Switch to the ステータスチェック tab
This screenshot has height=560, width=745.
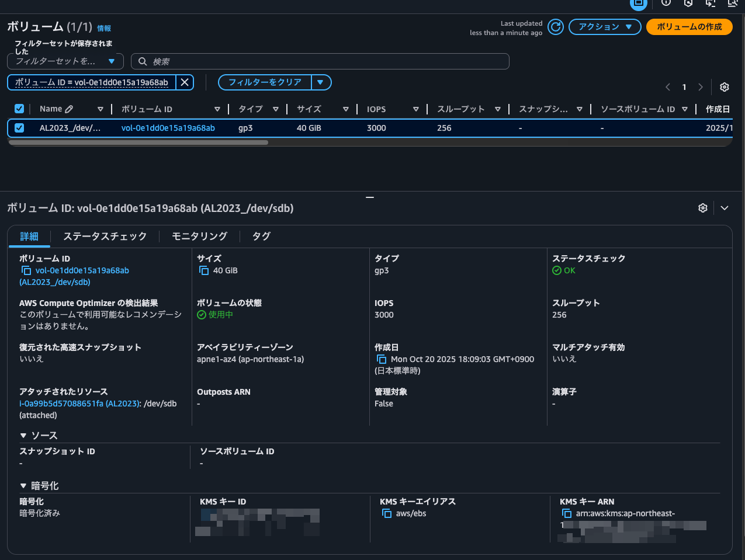tap(105, 236)
